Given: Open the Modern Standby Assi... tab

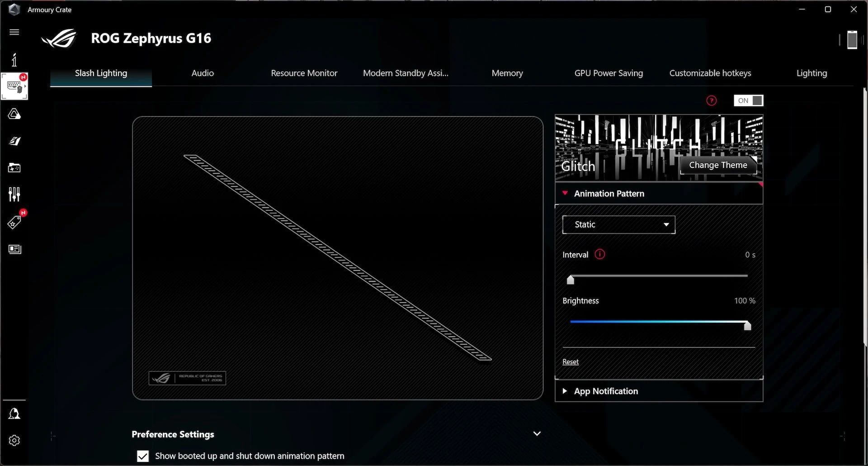Looking at the screenshot, I should click(406, 73).
